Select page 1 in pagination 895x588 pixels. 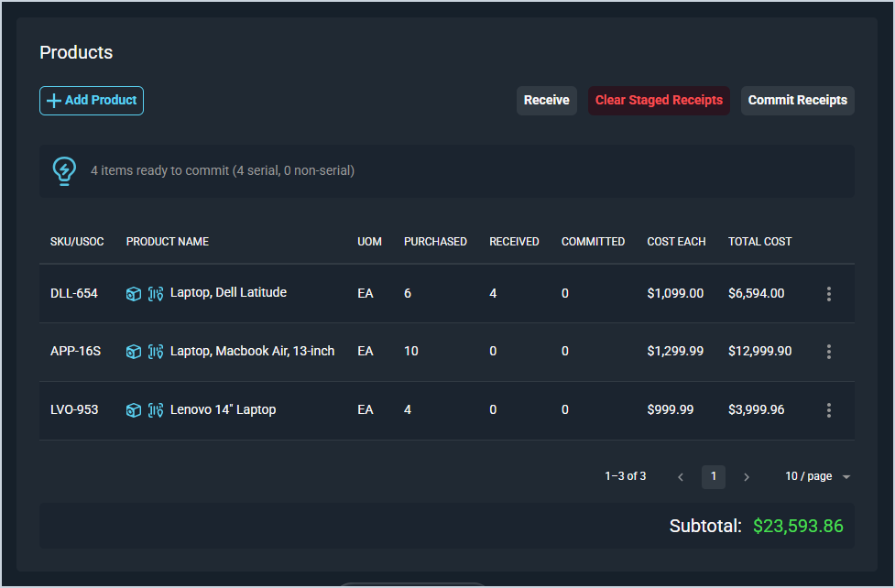click(x=714, y=477)
